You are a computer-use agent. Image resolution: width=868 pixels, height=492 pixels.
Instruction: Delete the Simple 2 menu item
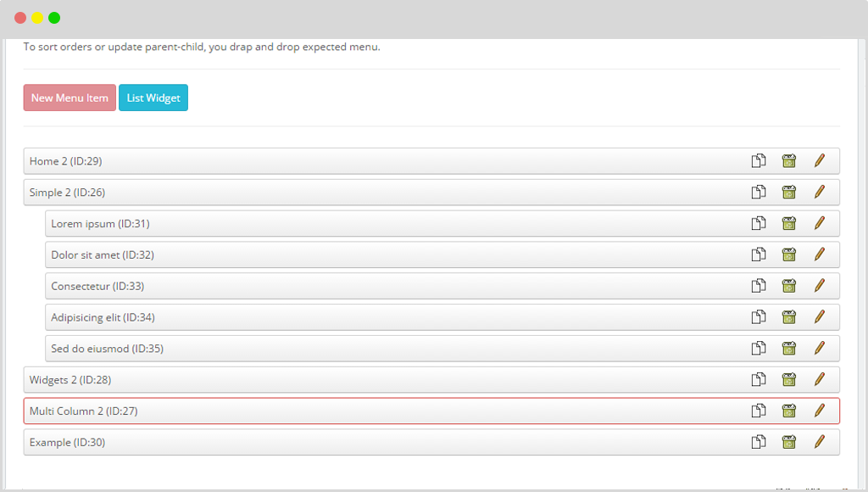coord(789,193)
